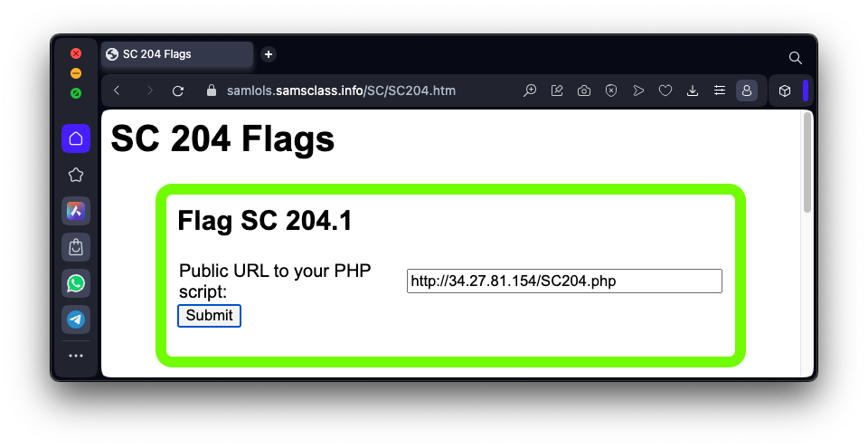Image resolution: width=868 pixels, height=448 pixels.
Task: Click the edit/pinboard icon in address bar
Action: 557,91
